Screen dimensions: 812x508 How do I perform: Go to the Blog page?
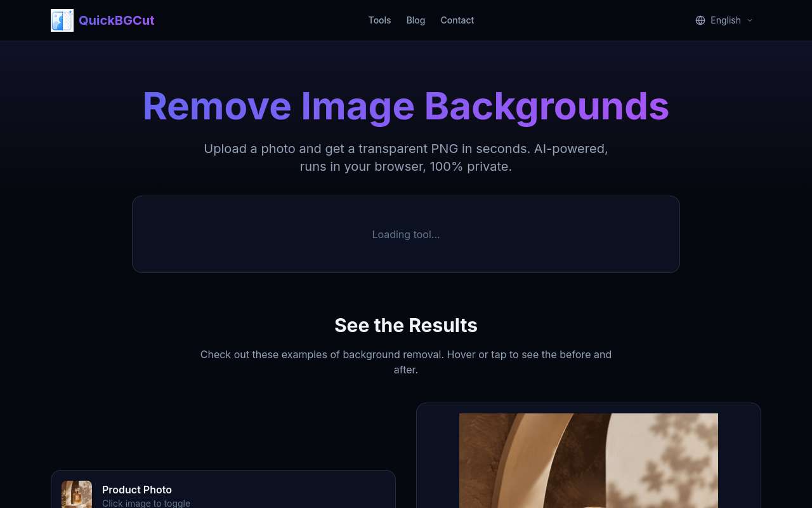pos(416,20)
